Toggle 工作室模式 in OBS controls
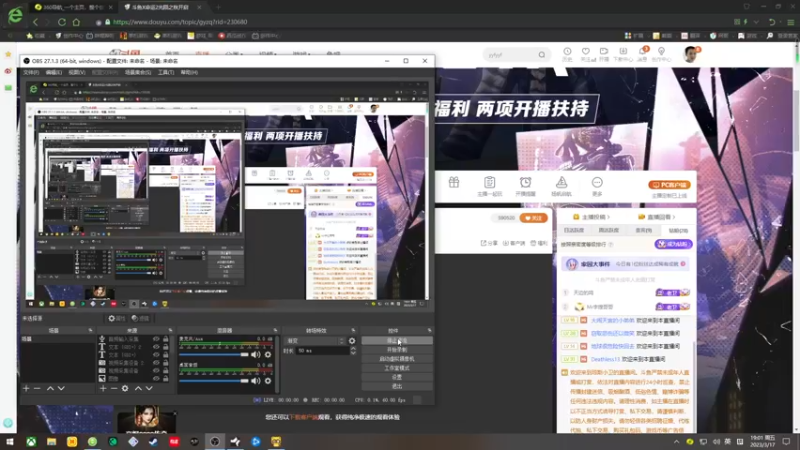 (397, 368)
